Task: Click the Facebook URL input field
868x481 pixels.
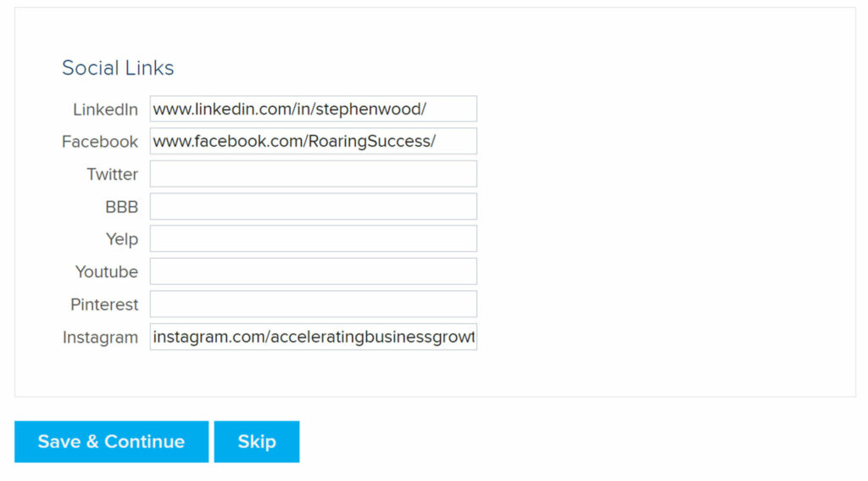Action: [x=314, y=142]
